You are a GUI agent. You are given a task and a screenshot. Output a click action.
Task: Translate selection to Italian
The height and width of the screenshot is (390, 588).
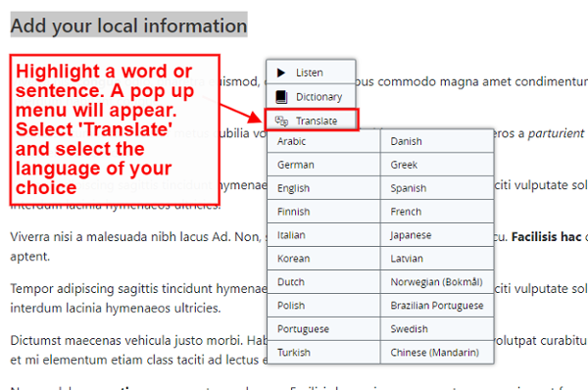tap(323, 235)
